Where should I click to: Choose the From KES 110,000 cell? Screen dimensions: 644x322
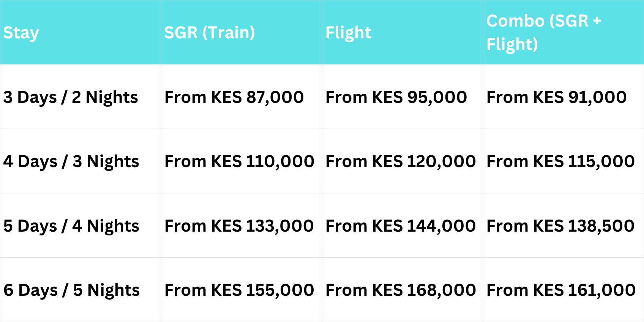click(239, 161)
